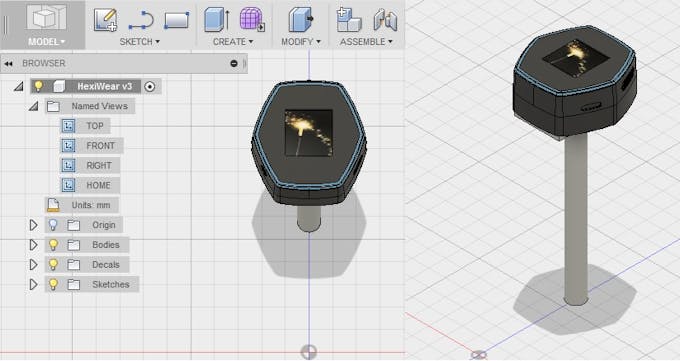Screen dimensions: 680x361
Task: Collapse the Named Views folder
Action: click(x=34, y=106)
